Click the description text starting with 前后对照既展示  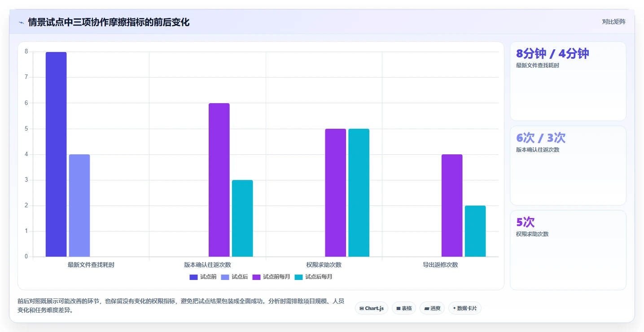click(181, 306)
